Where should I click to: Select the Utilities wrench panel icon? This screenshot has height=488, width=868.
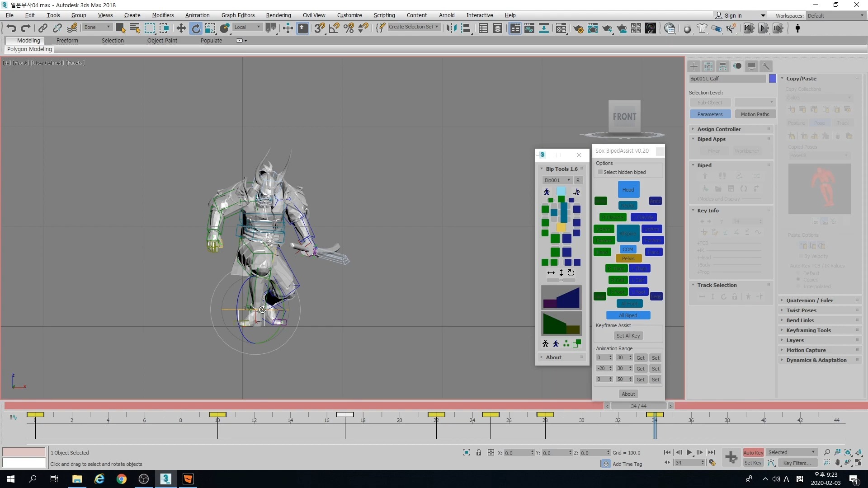pyautogui.click(x=766, y=66)
